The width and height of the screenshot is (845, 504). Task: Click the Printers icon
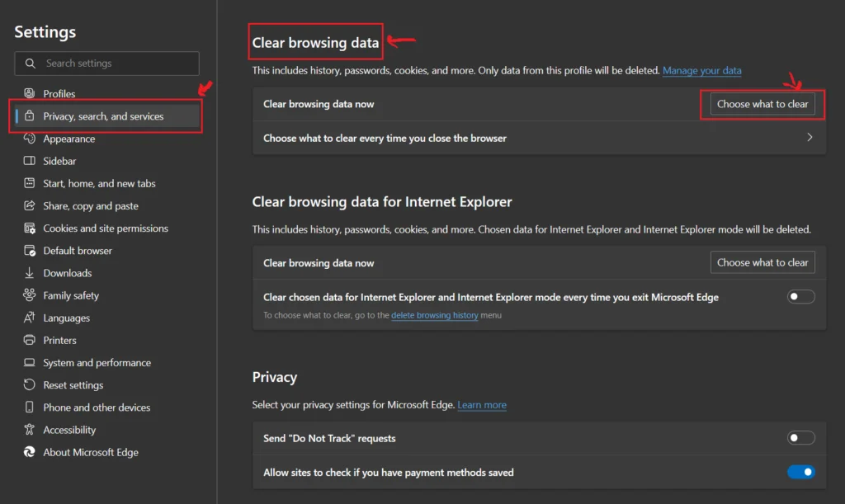[30, 340]
